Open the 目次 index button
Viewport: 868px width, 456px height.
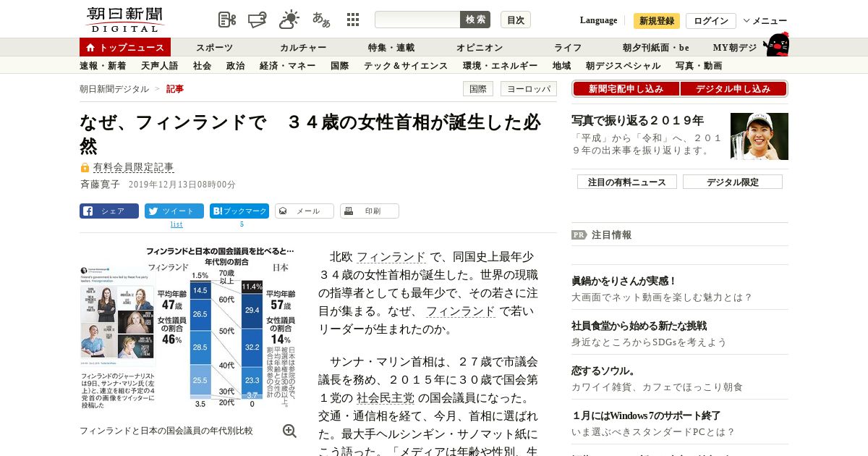(516, 20)
